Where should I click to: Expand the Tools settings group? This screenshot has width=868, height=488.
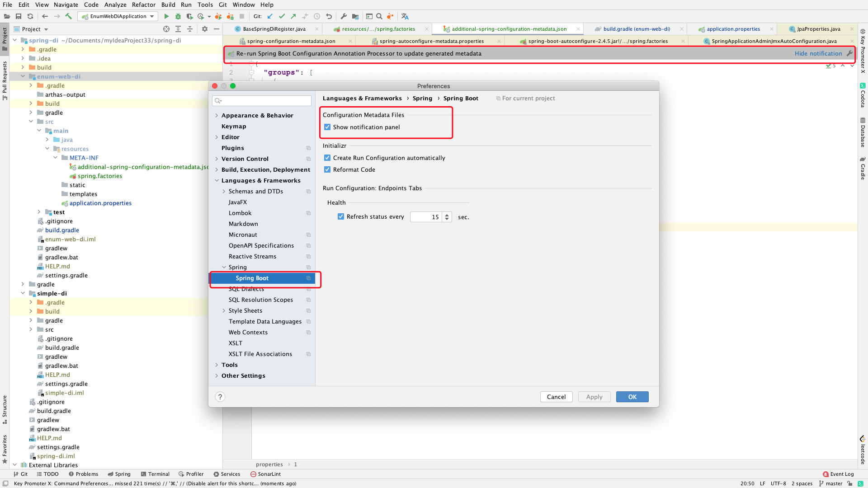pos(217,365)
